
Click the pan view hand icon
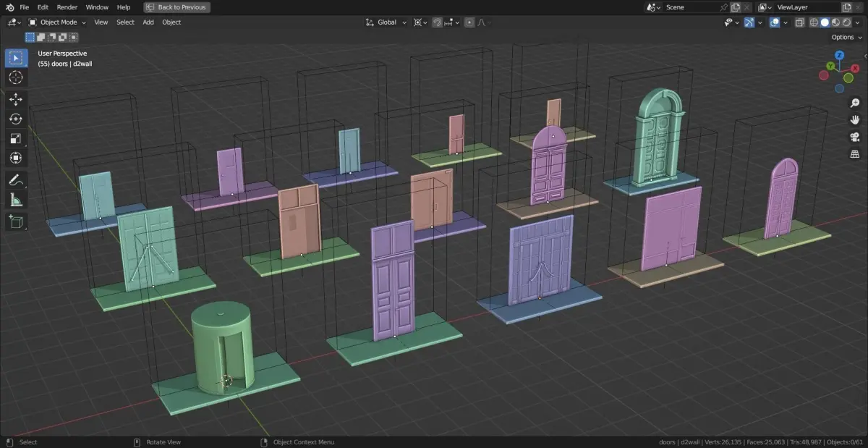(854, 120)
